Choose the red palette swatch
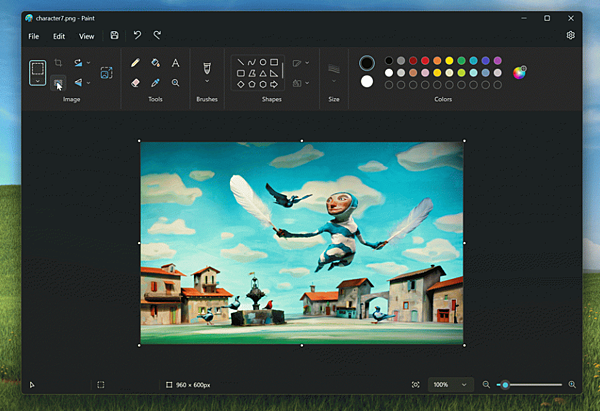The height and width of the screenshot is (411, 600). tap(425, 60)
